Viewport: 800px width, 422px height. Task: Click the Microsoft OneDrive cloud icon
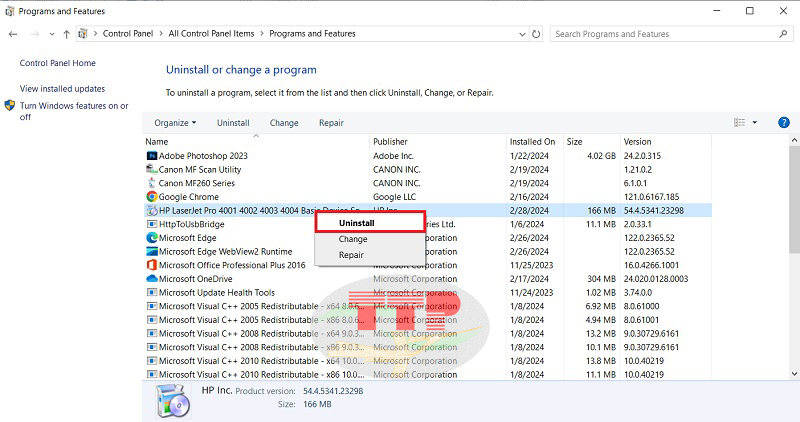tap(152, 279)
